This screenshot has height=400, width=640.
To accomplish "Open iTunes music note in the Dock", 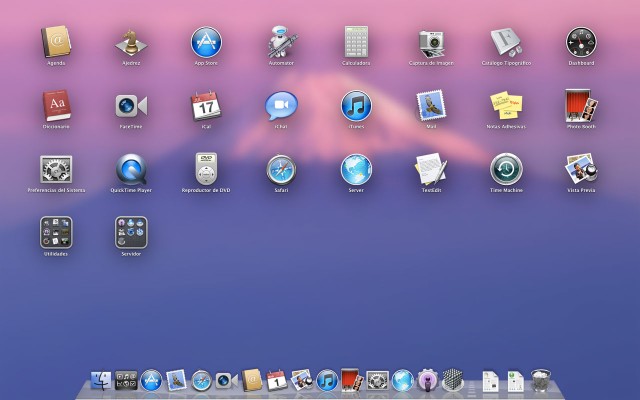I will 327,380.
